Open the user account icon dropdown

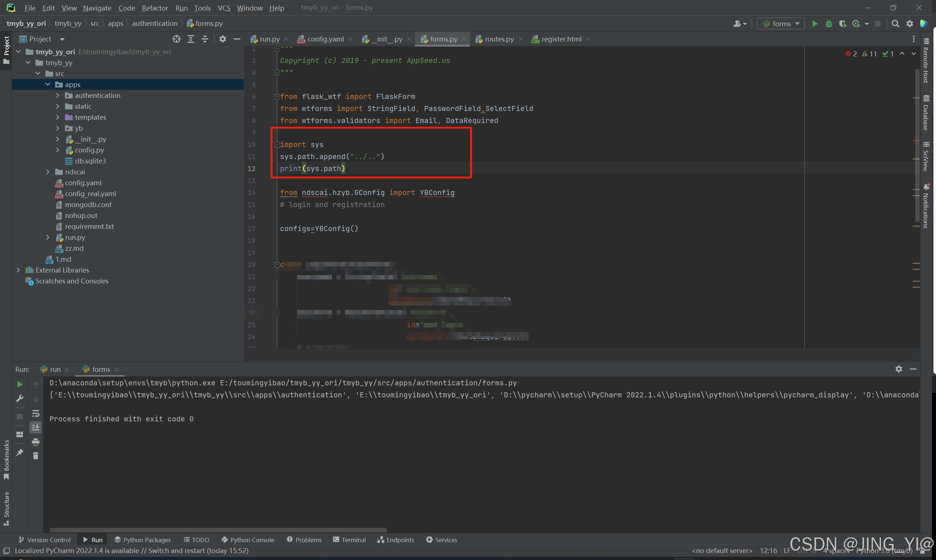coord(740,24)
